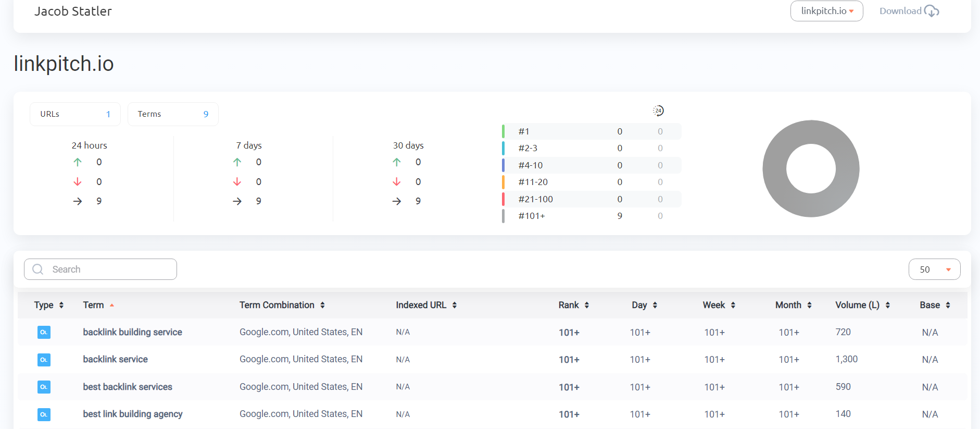Screen dimensions: 980x429
Task: Click the green #1 rank color bar
Action: [x=503, y=131]
